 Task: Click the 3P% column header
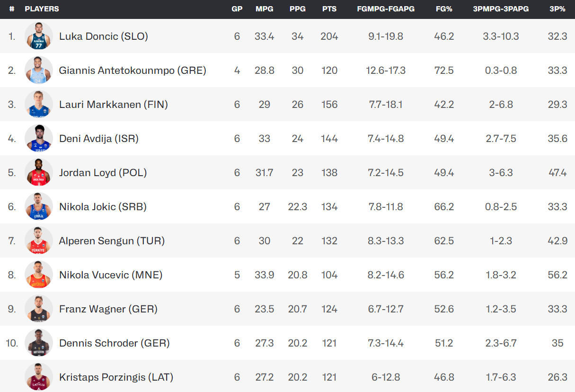557,9
